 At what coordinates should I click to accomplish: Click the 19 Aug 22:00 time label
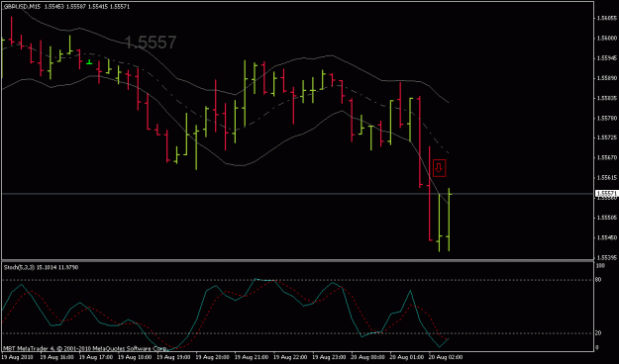click(x=290, y=357)
